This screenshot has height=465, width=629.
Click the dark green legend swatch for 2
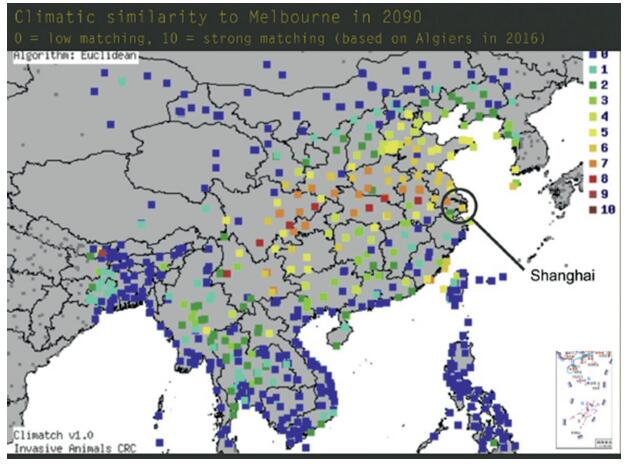tap(591, 87)
